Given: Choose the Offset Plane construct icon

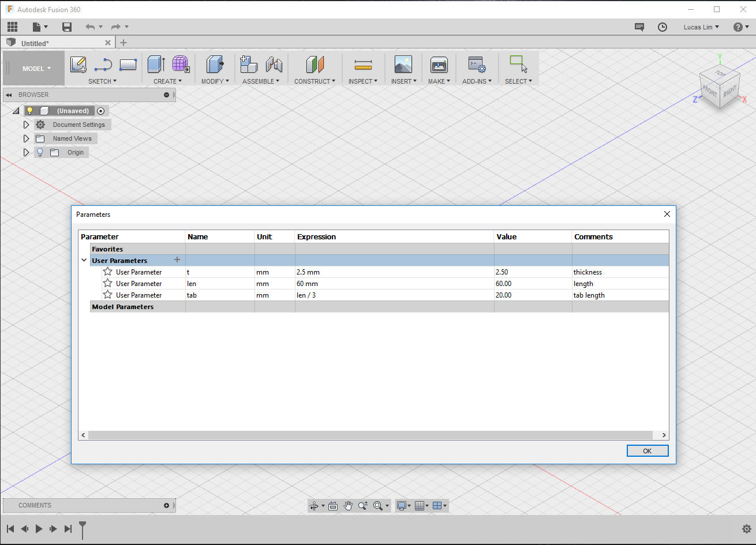Looking at the screenshot, I should click(x=315, y=65).
